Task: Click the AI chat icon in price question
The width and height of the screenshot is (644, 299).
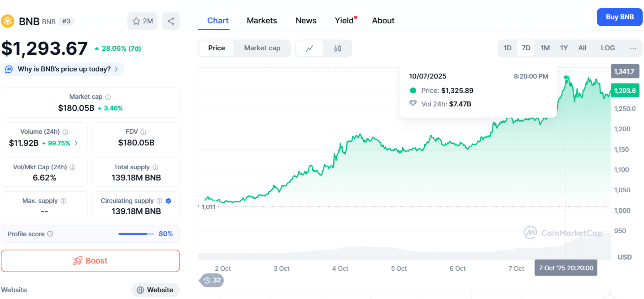Action: 9,69
